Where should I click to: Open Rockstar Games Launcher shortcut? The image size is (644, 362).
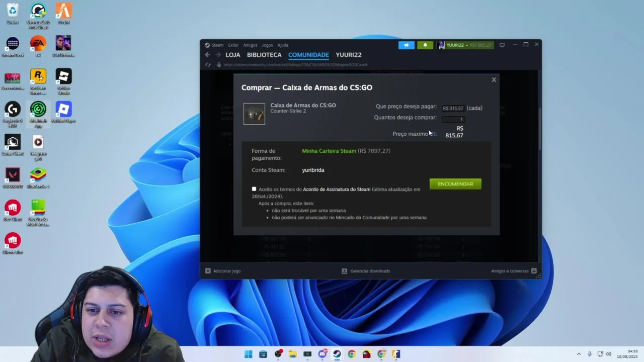click(x=38, y=81)
